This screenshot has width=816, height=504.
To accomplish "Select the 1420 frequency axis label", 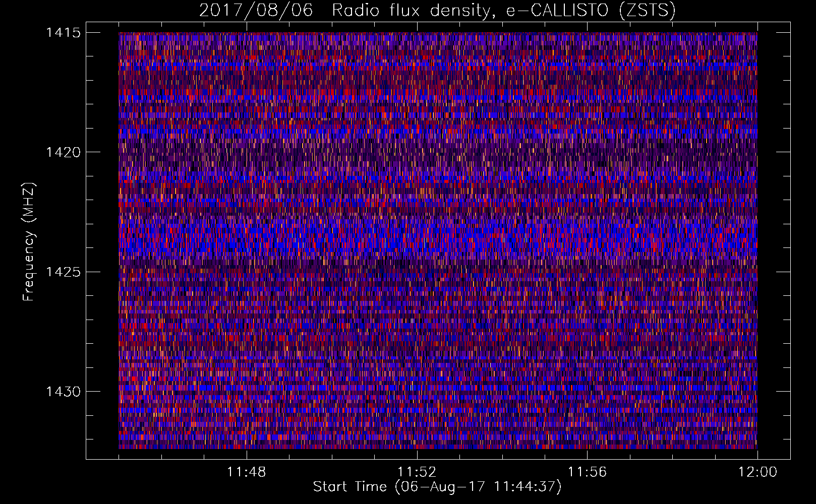I will pos(63,152).
